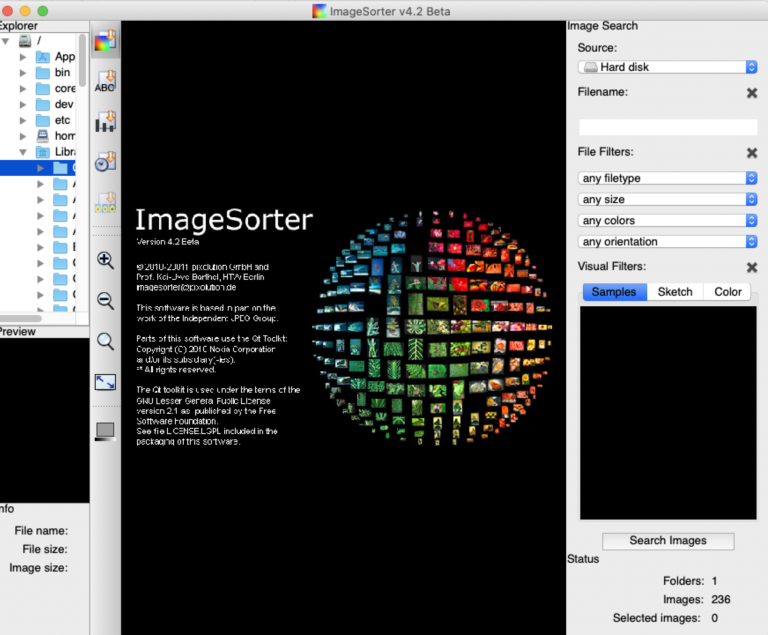Select the Libr folder in Explorer
This screenshot has width=768, height=635.
pyautogui.click(x=56, y=152)
